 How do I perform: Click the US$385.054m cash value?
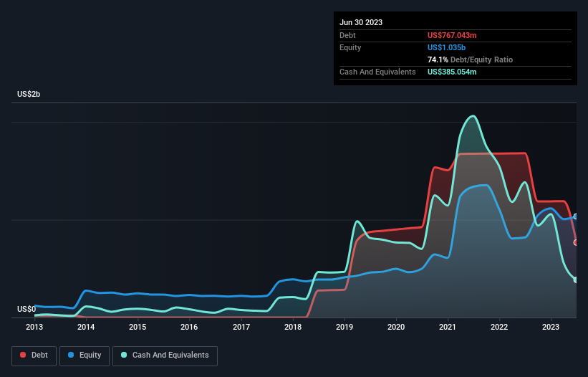coord(452,72)
